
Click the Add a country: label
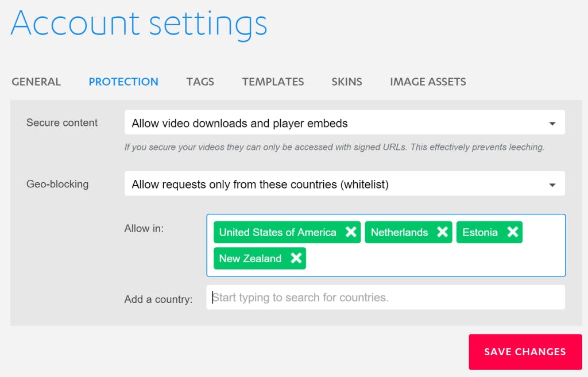coord(158,299)
